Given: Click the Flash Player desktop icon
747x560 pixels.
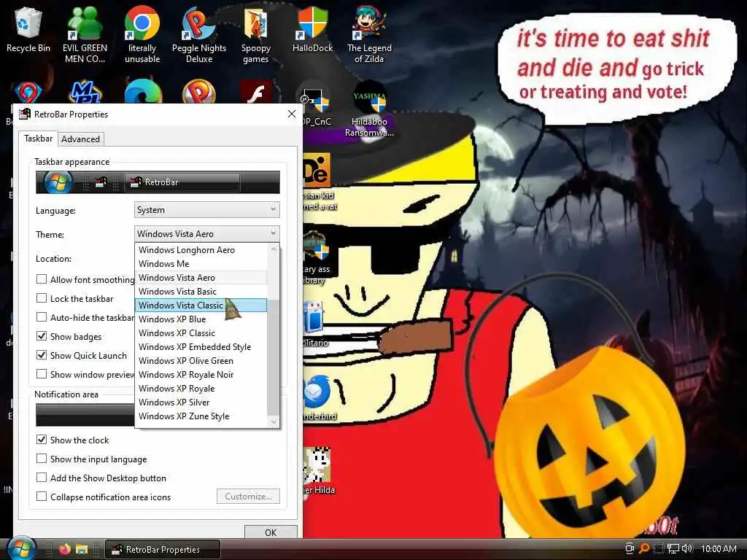Looking at the screenshot, I should 256,92.
